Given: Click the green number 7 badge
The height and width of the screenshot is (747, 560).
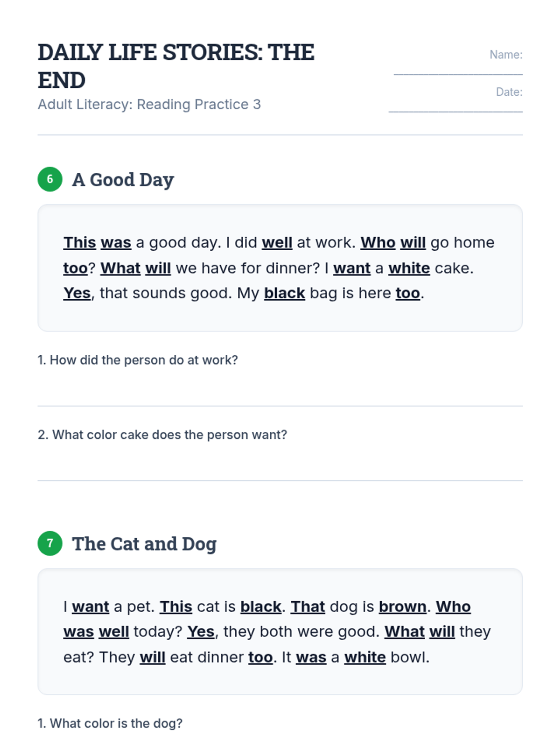Looking at the screenshot, I should (x=50, y=543).
